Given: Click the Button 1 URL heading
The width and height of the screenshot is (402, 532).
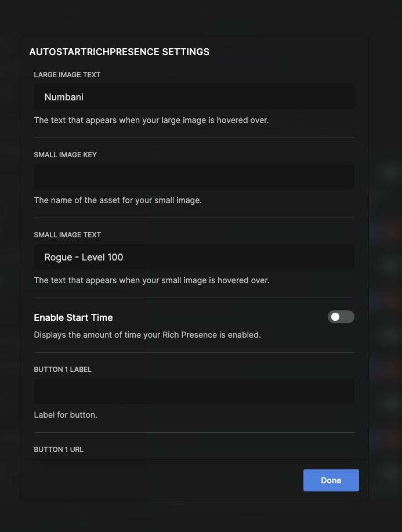Looking at the screenshot, I should (59, 450).
